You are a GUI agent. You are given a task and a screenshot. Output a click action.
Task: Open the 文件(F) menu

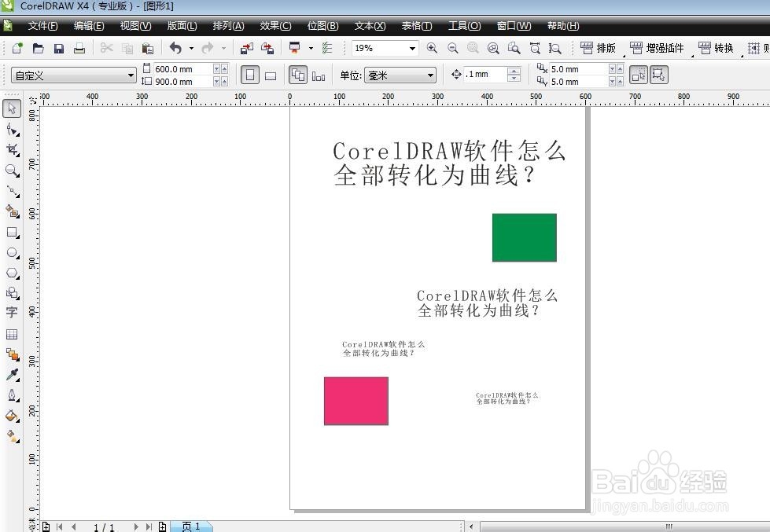pos(42,25)
